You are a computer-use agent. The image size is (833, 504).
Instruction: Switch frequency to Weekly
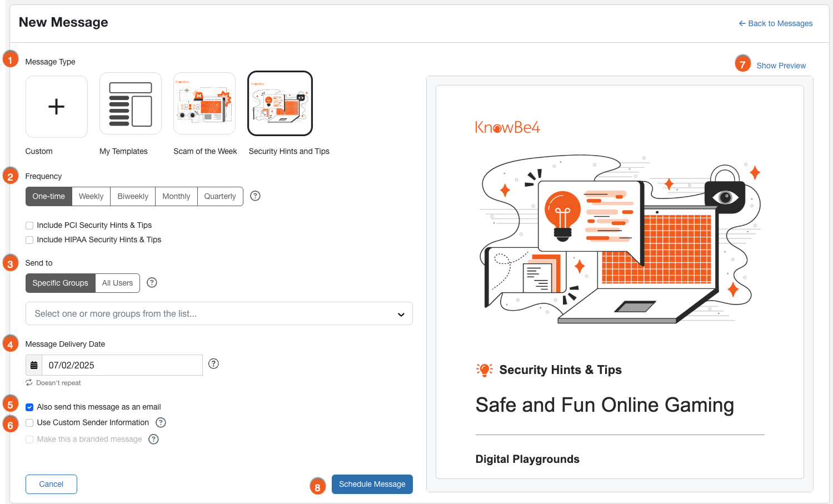coord(91,196)
